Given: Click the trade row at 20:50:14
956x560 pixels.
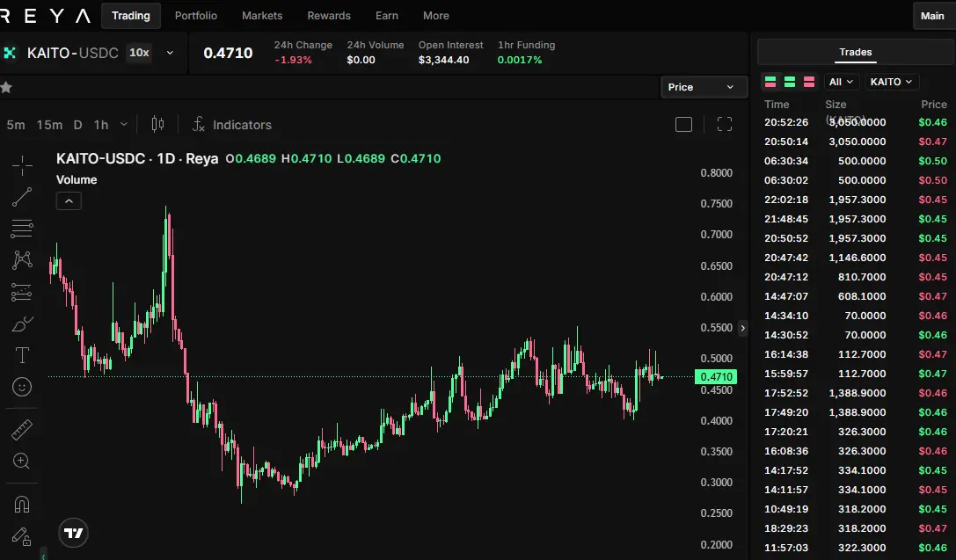Looking at the screenshot, I should tap(856, 142).
